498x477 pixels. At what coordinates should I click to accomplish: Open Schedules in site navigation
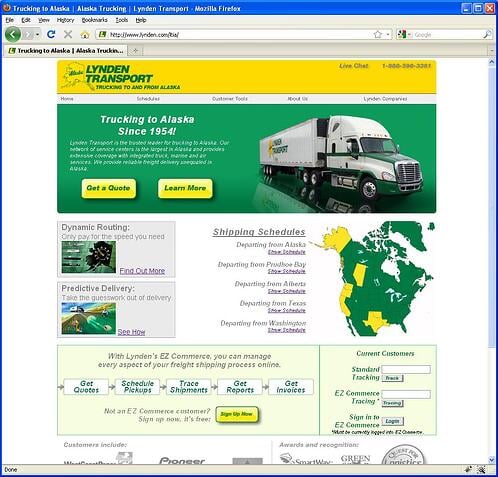(x=148, y=99)
